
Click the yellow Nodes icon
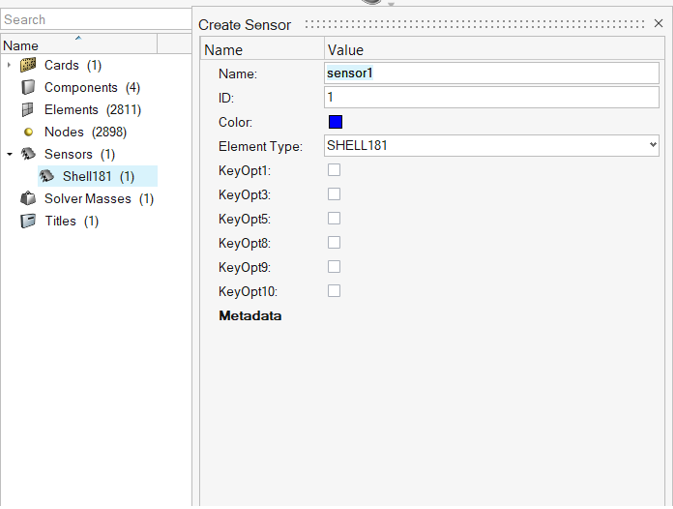[x=28, y=132]
